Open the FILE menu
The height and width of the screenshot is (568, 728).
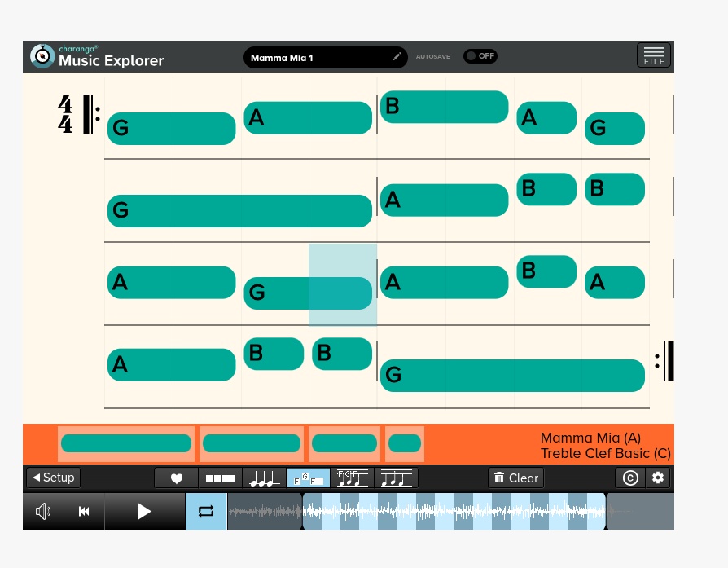click(x=653, y=55)
